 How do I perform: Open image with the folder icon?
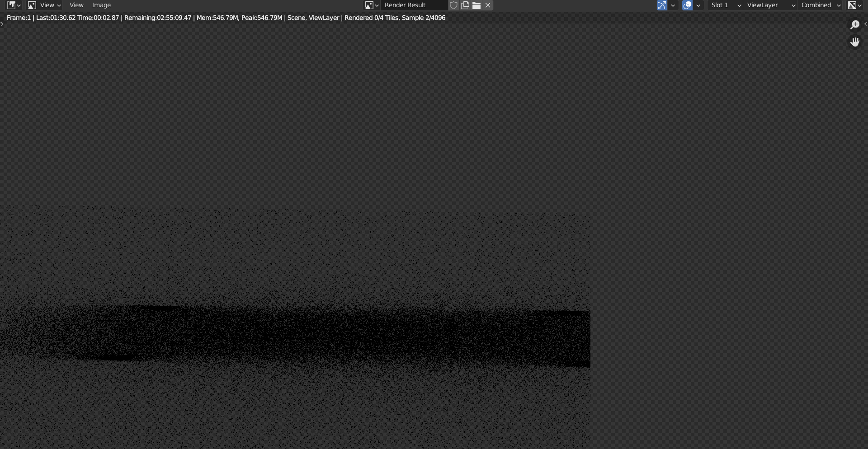click(476, 5)
